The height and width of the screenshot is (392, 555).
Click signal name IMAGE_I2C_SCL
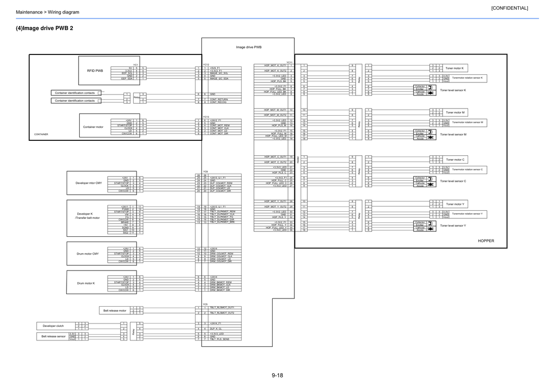[x=219, y=73]
